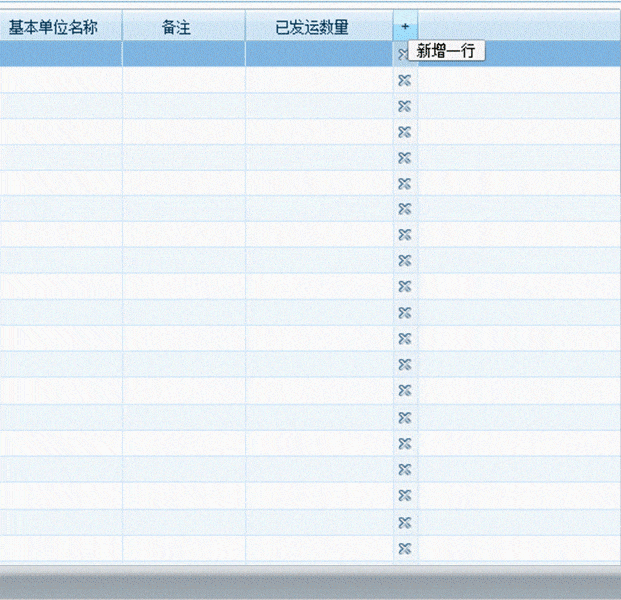Screen dimensions: 621x600
Task: Click the X icon in the fourth row
Action: [x=404, y=132]
